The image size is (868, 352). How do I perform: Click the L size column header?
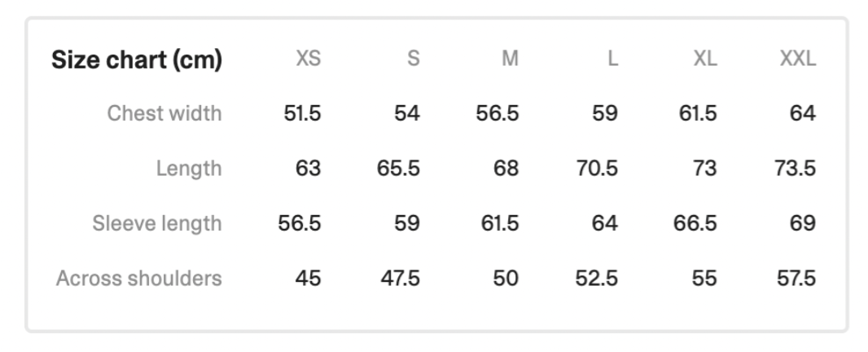612,59
